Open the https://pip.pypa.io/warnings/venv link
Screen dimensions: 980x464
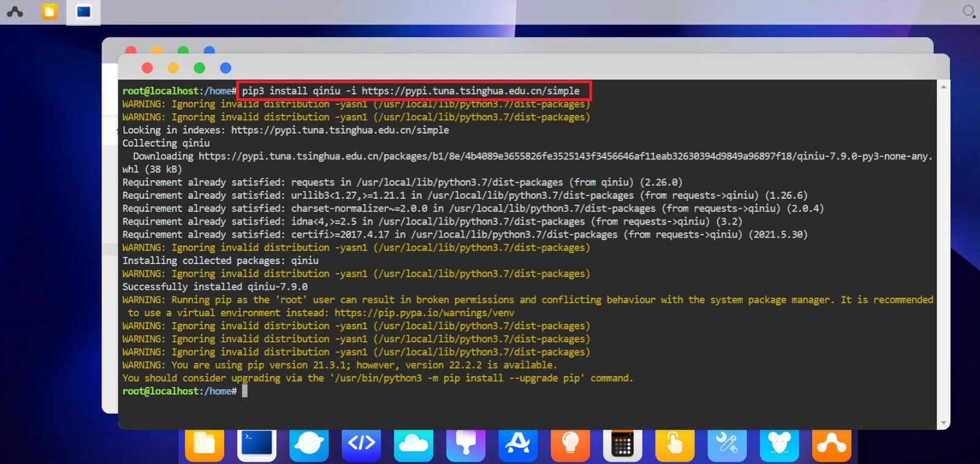[x=424, y=313]
